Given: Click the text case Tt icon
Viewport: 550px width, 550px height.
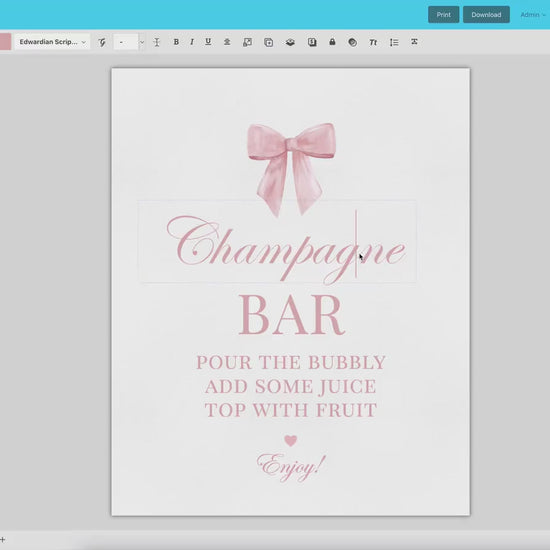Looking at the screenshot, I should pos(373,42).
